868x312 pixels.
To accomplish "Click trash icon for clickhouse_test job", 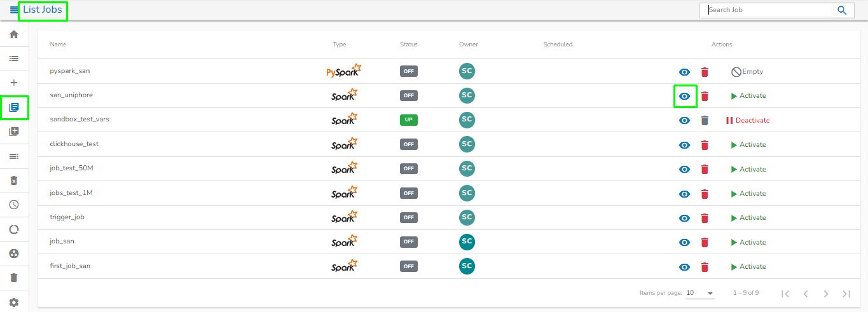I will click(705, 145).
